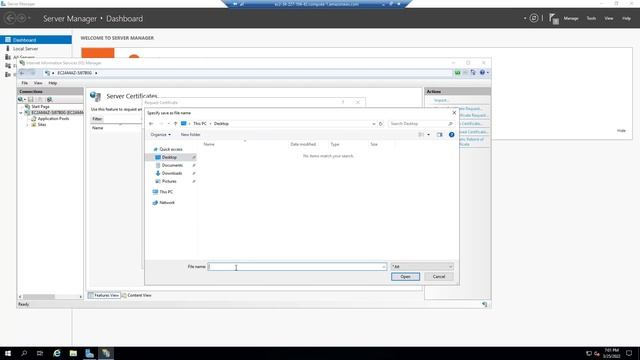
Task: Open IIS Manager Help menu
Action: click(x=53, y=83)
